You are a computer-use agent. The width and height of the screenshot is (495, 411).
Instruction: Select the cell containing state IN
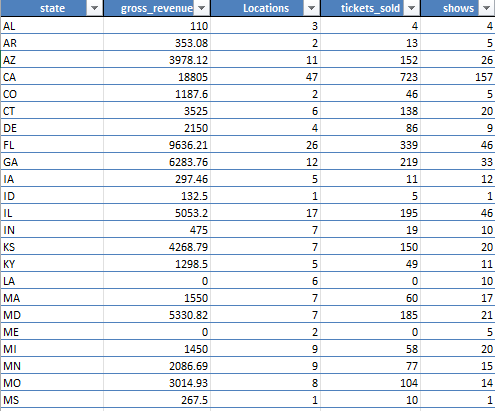click(x=52, y=230)
